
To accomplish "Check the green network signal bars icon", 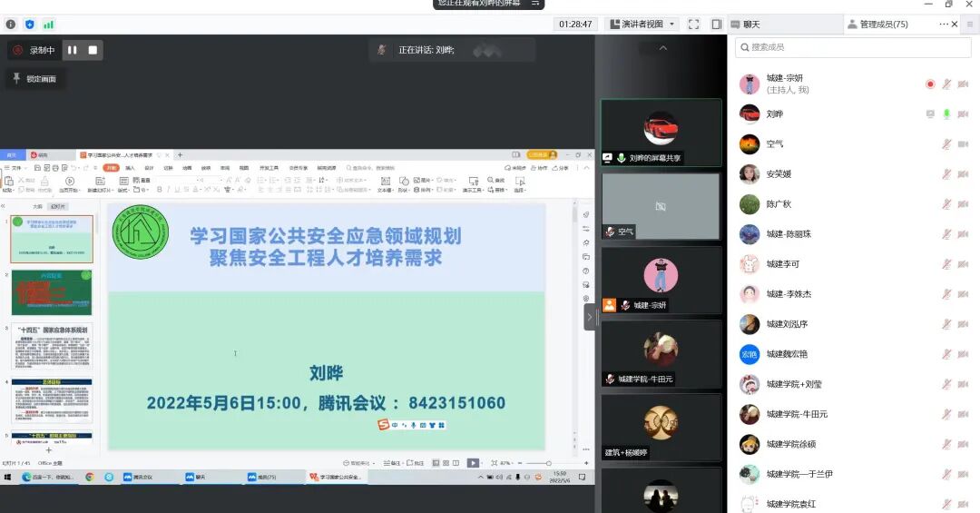I will coord(48,25).
